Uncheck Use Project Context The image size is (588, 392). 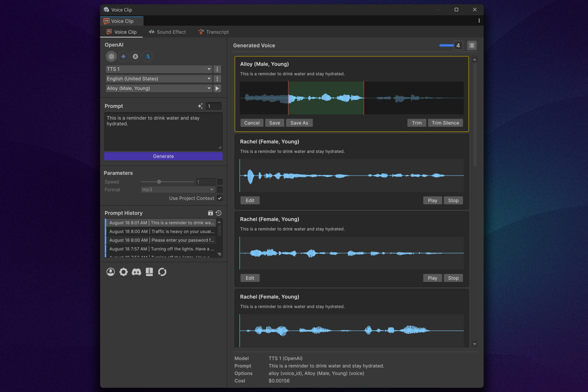[x=220, y=198]
